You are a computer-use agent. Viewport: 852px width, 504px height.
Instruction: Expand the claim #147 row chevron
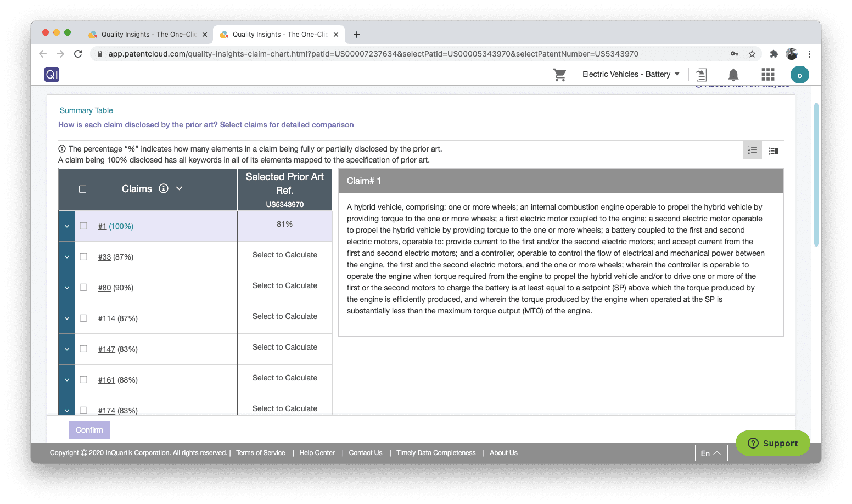[67, 349]
